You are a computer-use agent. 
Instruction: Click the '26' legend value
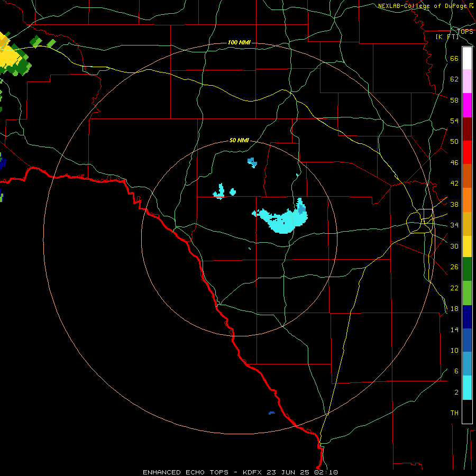pos(454,267)
